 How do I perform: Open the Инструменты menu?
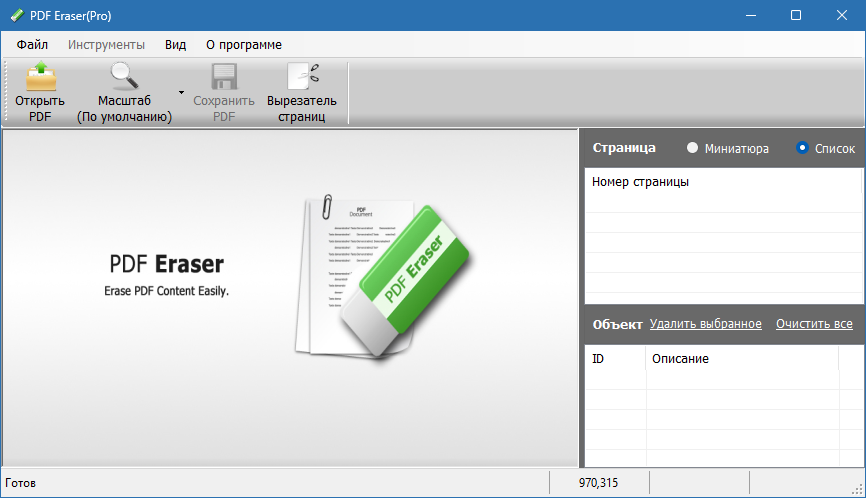pos(106,45)
